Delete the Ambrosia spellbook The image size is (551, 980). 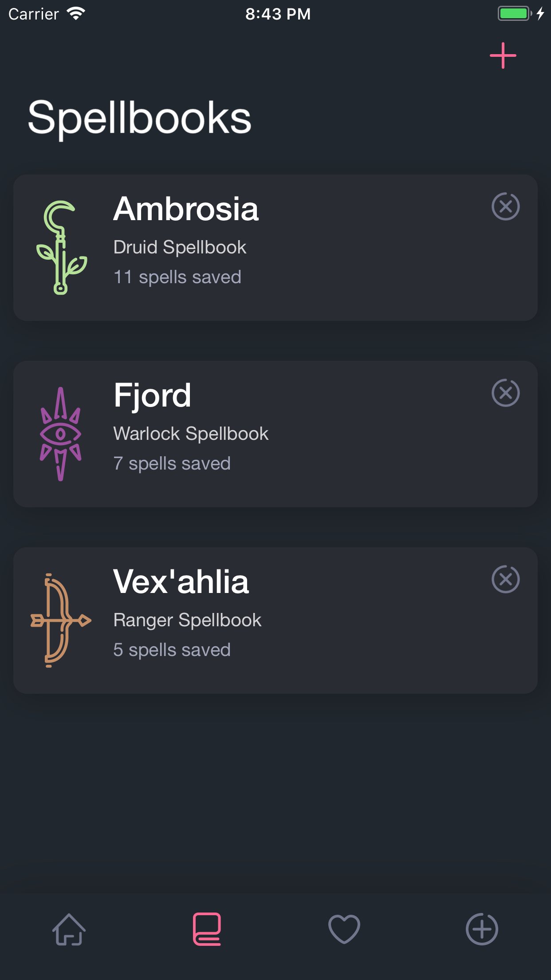[505, 206]
